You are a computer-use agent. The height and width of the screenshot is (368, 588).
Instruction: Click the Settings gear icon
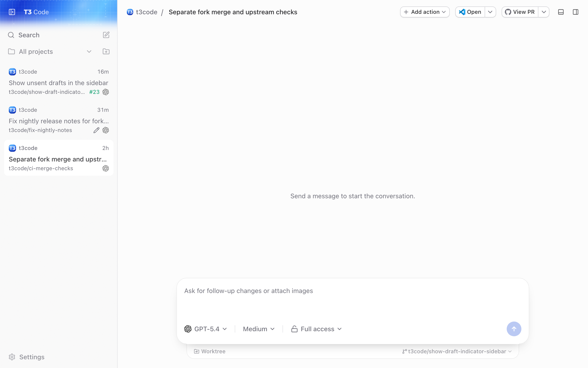pos(12,357)
